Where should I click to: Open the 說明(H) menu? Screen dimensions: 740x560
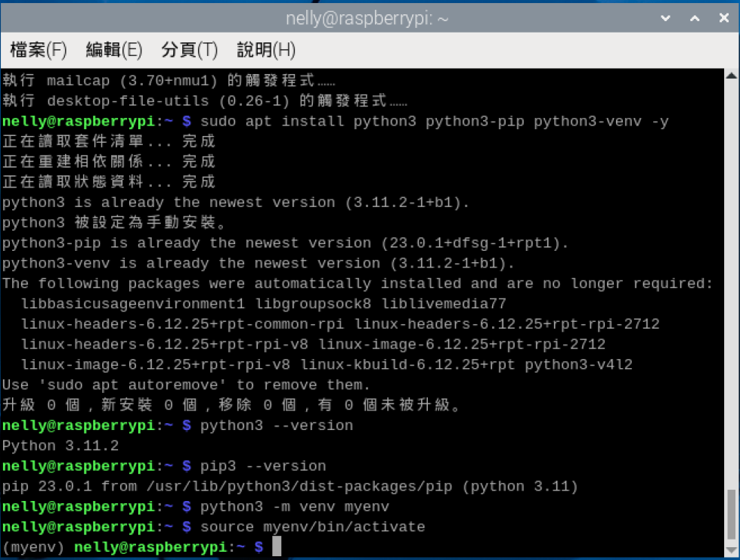tap(266, 50)
